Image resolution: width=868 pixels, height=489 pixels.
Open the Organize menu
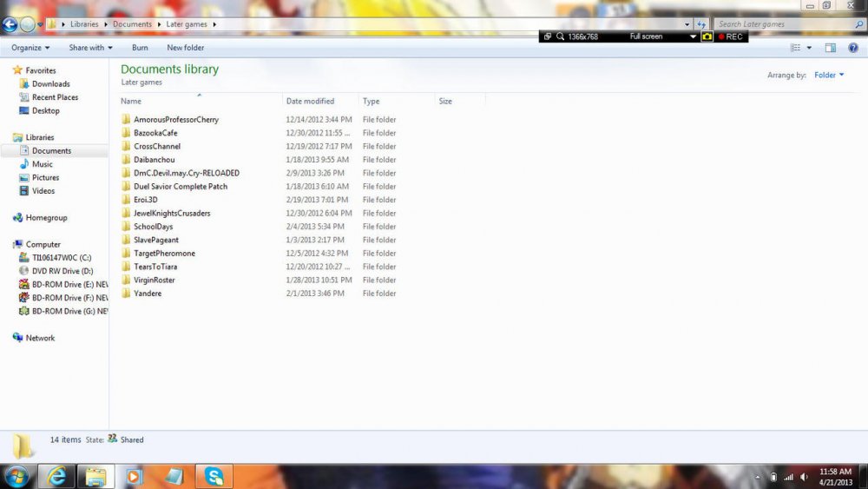[x=30, y=48]
